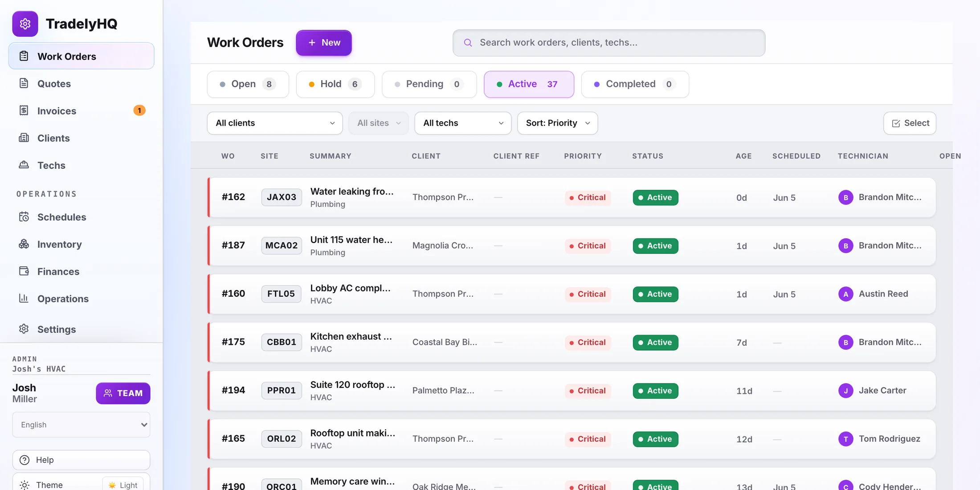
Task: Open the English language dropdown
Action: click(81, 425)
